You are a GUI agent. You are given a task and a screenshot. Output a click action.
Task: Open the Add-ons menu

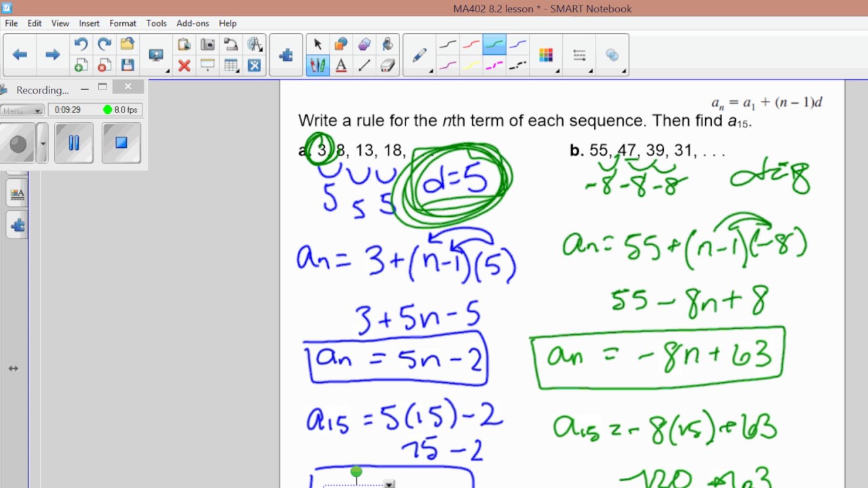click(193, 23)
